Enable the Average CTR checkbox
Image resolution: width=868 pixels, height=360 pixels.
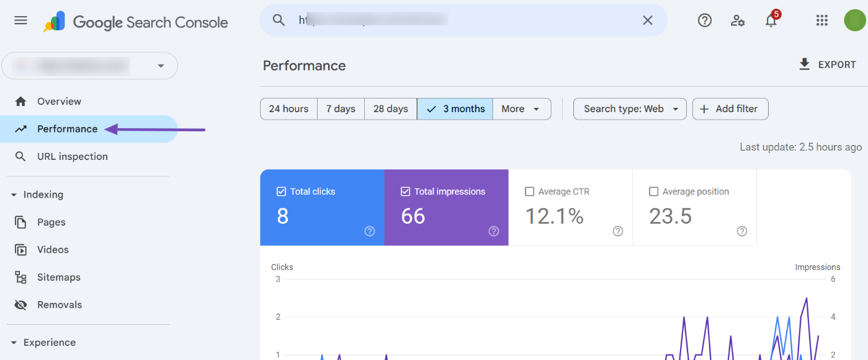(x=529, y=191)
